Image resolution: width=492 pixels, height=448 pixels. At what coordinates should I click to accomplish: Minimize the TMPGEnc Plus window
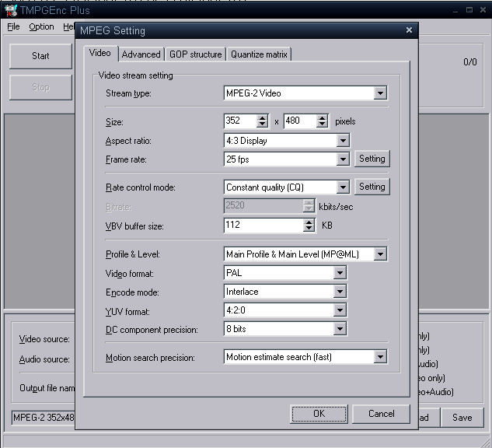(455, 10)
